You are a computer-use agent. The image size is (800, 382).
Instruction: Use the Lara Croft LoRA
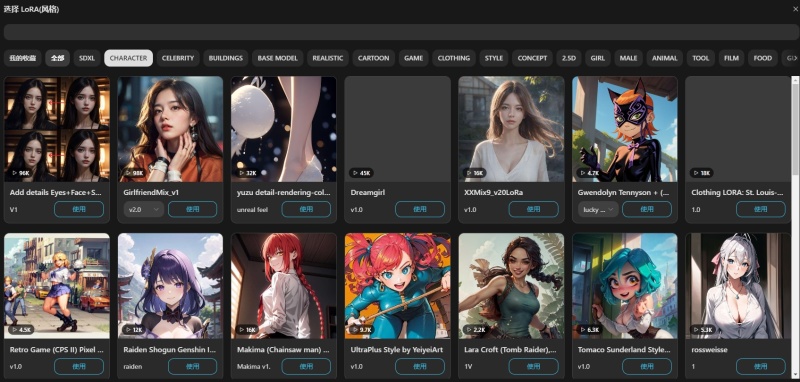click(x=533, y=366)
